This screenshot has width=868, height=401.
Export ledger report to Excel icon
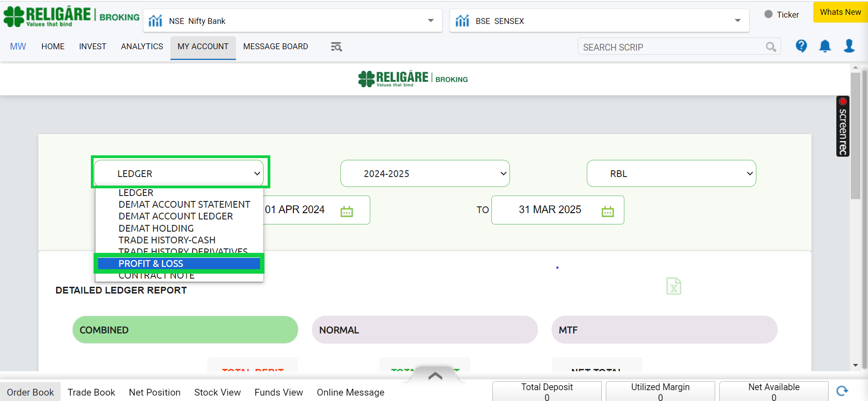[x=674, y=286]
